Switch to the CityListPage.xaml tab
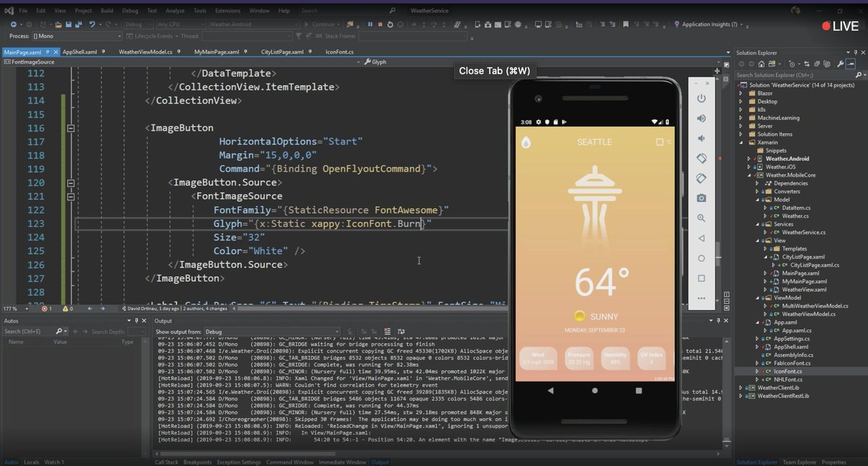Screen dimensions: 868x466 (x=282, y=52)
